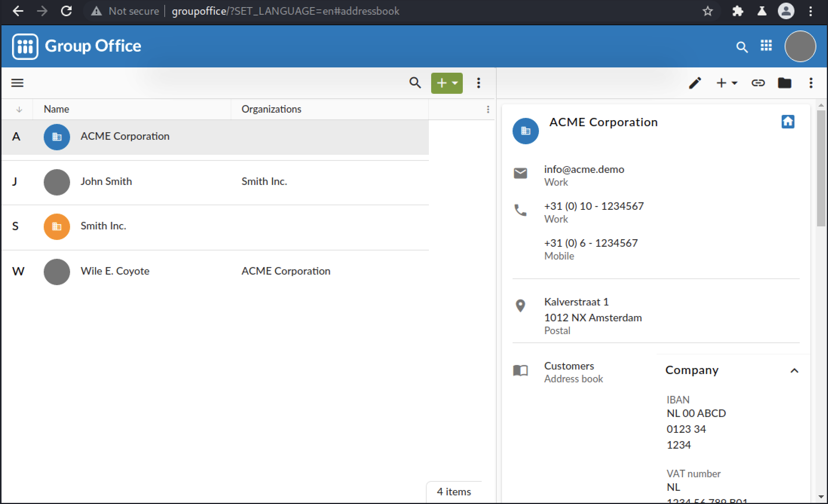Edit contact with pencil icon
828x504 pixels.
695,83
